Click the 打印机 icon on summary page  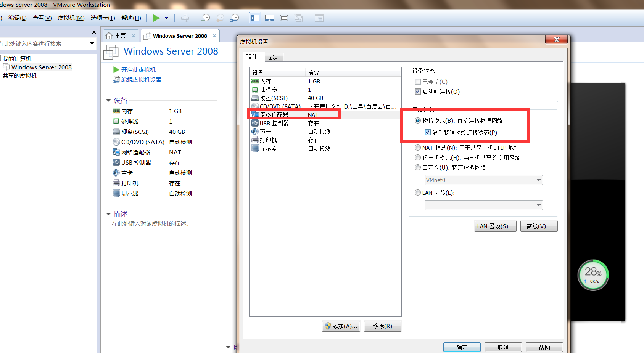[x=116, y=183]
